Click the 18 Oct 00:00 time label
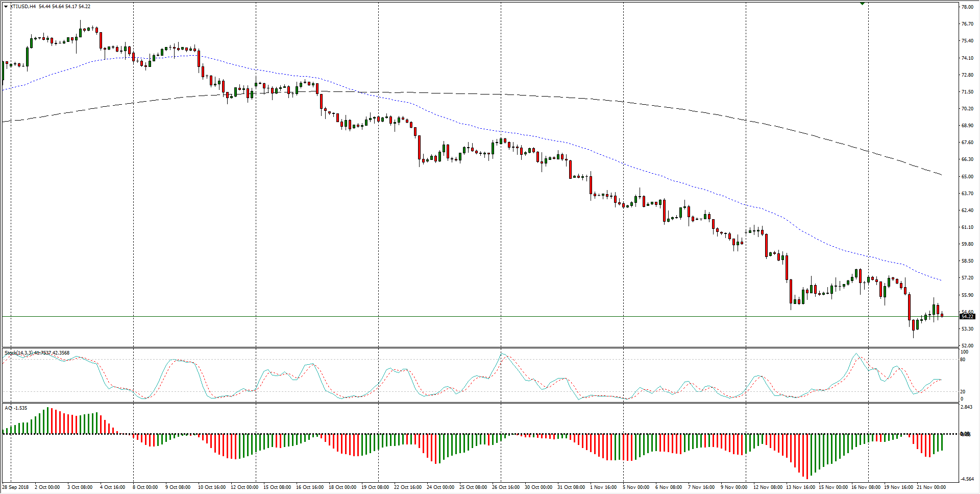The height and width of the screenshot is (494, 980). 342,487
